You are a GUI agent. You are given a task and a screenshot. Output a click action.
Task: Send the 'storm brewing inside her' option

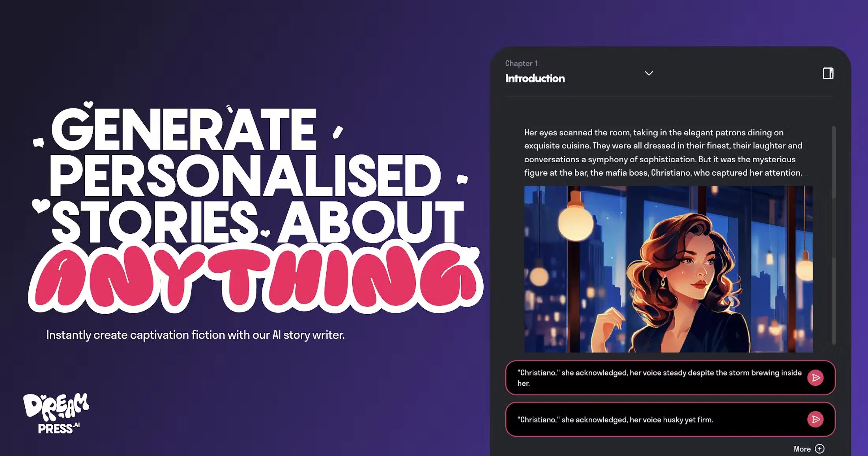pyautogui.click(x=815, y=378)
